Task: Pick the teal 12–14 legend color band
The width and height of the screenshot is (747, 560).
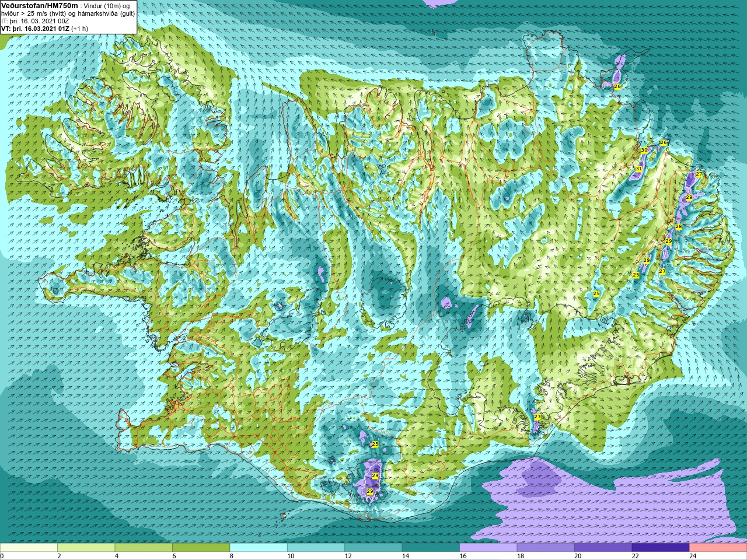Action: pyautogui.click(x=373, y=548)
